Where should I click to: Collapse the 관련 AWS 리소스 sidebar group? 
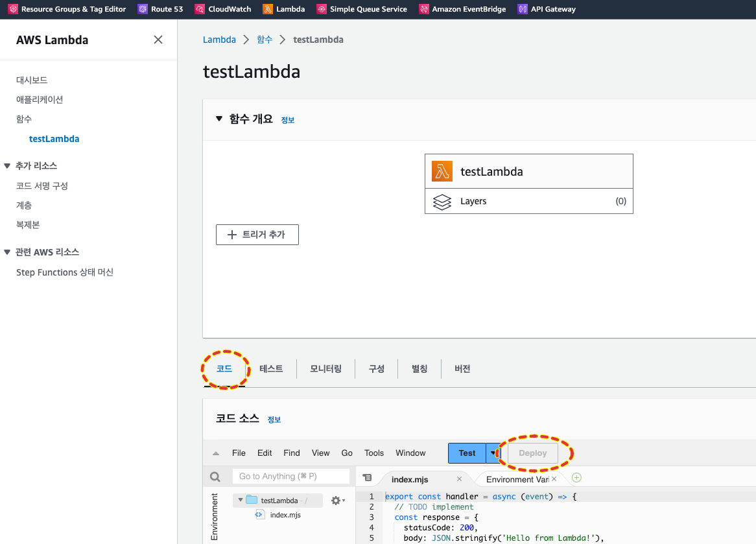click(x=7, y=252)
